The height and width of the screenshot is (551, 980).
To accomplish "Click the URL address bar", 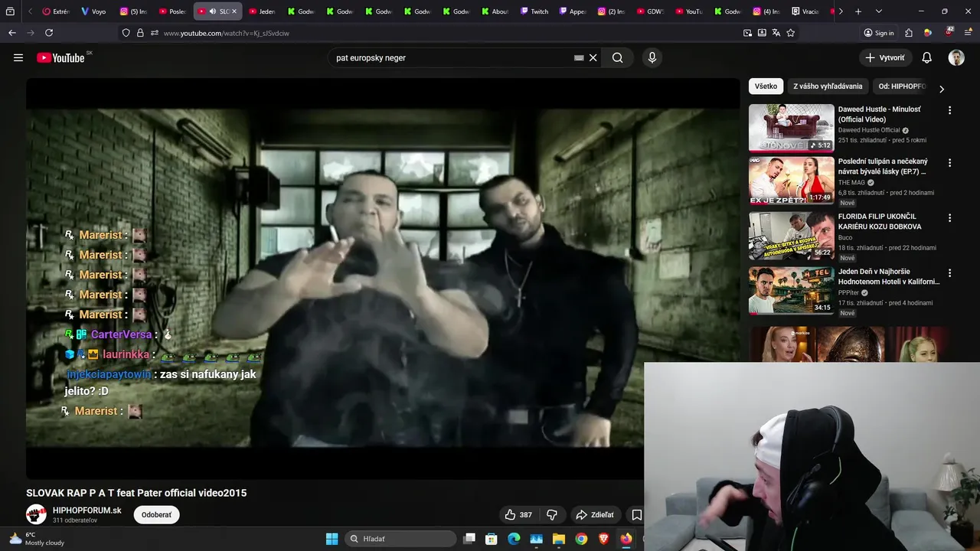I will click(444, 33).
